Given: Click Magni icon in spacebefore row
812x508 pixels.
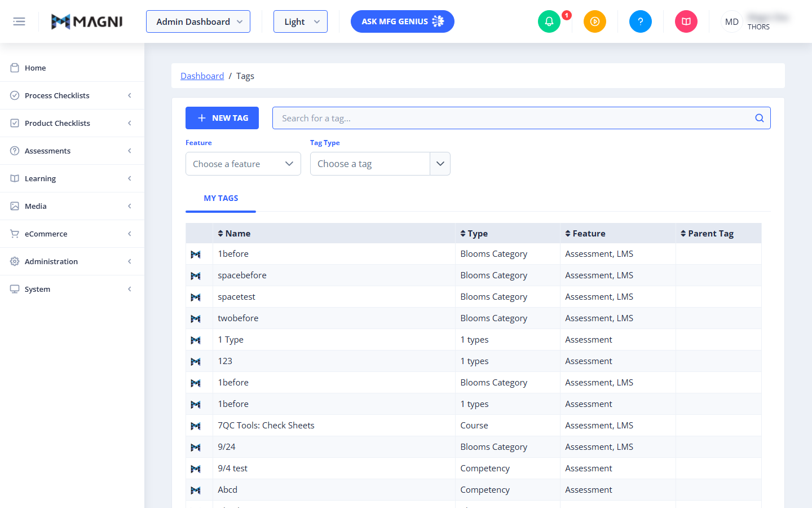Looking at the screenshot, I should click(196, 275).
